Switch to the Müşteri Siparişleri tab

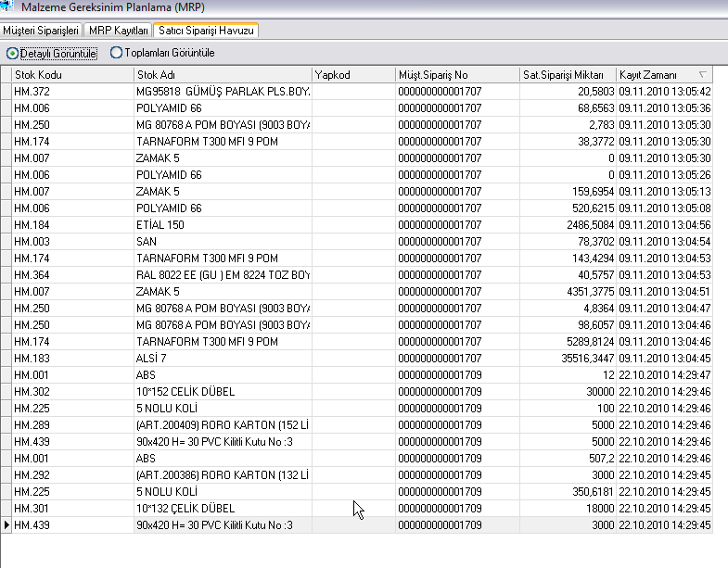pos(41,31)
